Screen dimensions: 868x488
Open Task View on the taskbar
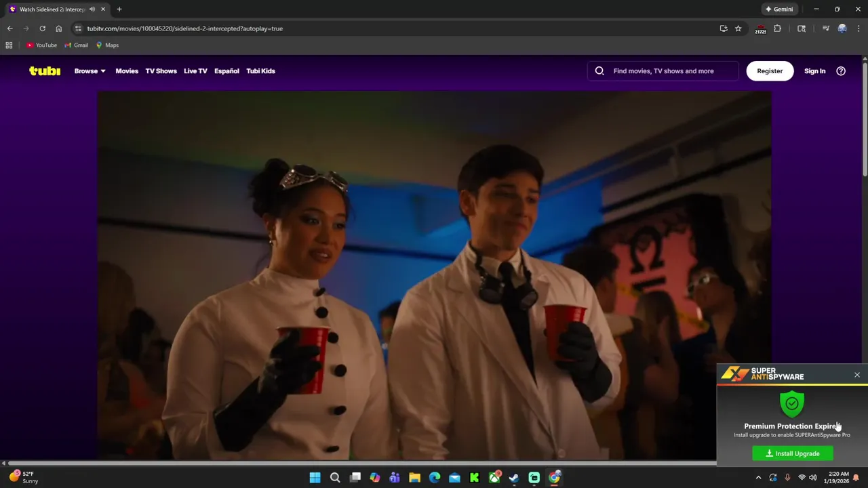point(355,478)
